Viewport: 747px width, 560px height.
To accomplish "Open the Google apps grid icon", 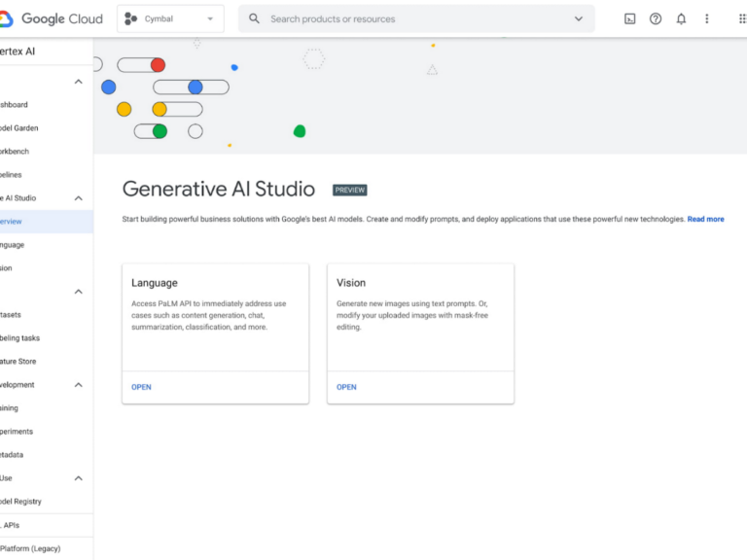I will [x=741, y=18].
